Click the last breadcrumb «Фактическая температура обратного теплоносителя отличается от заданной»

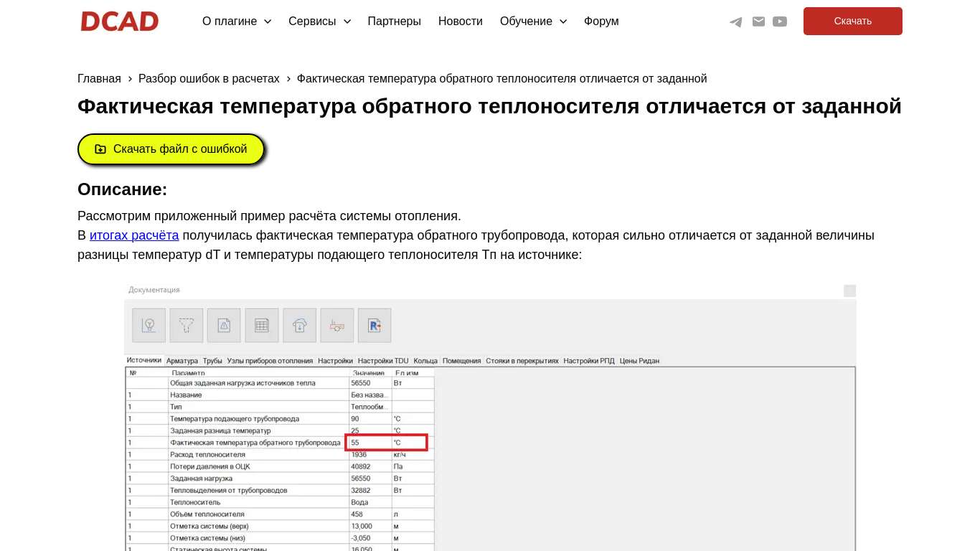[502, 78]
